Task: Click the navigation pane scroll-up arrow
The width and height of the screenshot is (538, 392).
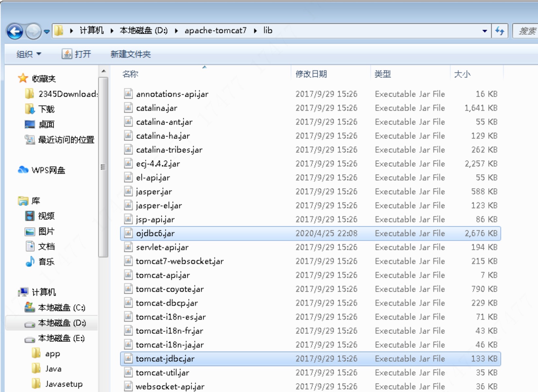Action: (x=103, y=71)
